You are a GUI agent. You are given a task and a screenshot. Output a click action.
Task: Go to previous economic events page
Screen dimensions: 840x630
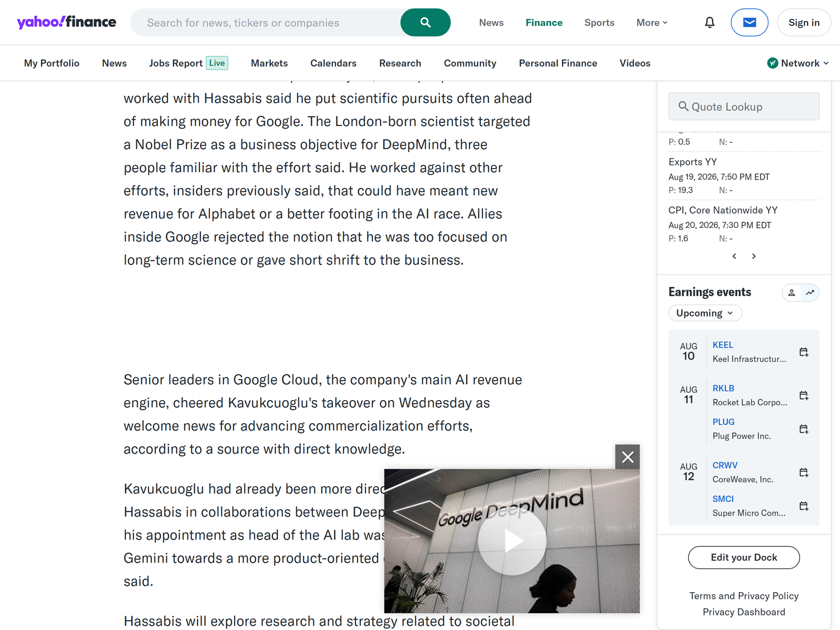click(x=734, y=256)
